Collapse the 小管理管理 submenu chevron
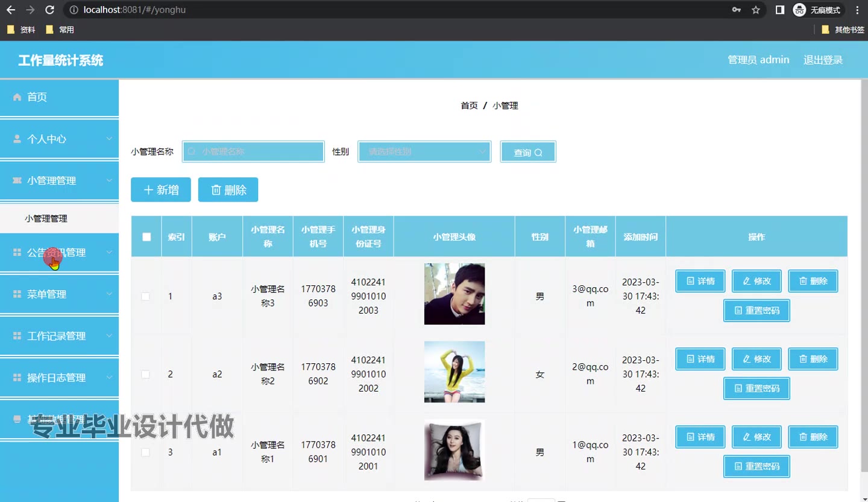Image resolution: width=868 pixels, height=502 pixels. [109, 180]
